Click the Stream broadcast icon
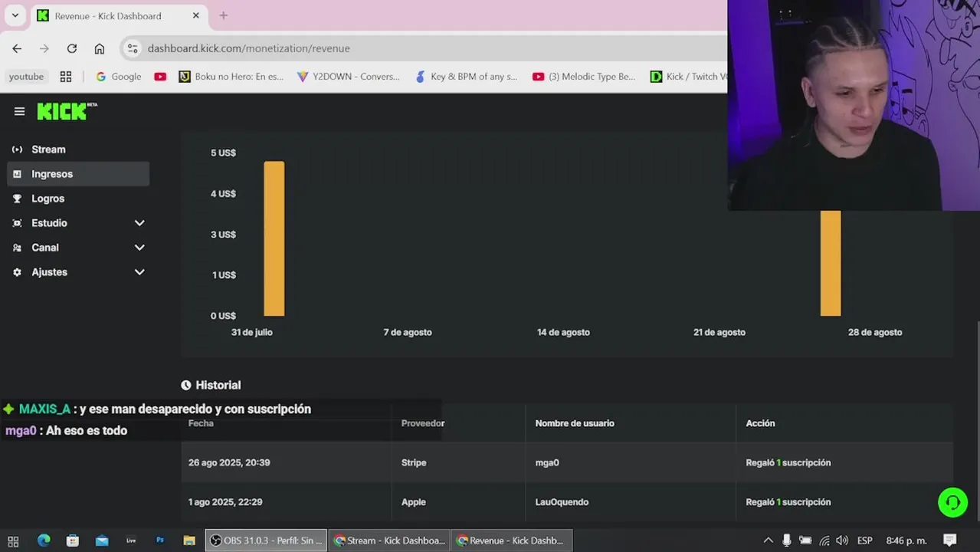Screen dimensions: 980x552 [17, 149]
